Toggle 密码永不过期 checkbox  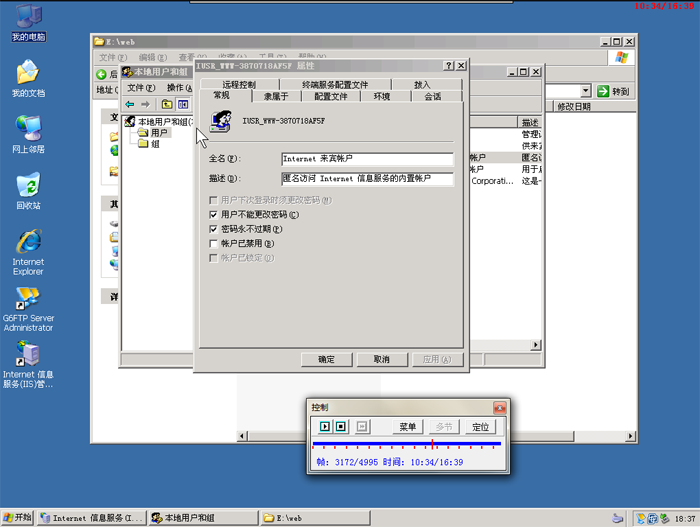coord(213,229)
